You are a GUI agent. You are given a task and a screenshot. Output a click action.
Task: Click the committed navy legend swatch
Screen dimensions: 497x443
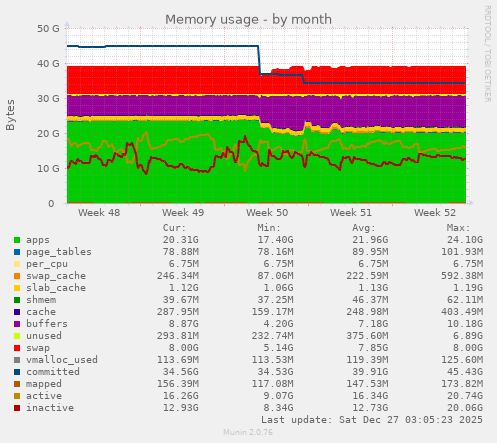click(x=17, y=372)
